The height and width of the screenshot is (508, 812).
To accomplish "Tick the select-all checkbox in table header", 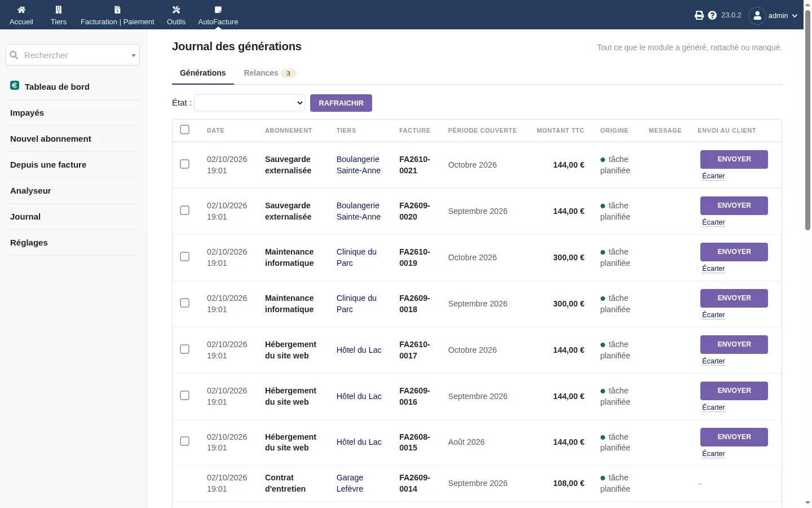I will pos(184,130).
